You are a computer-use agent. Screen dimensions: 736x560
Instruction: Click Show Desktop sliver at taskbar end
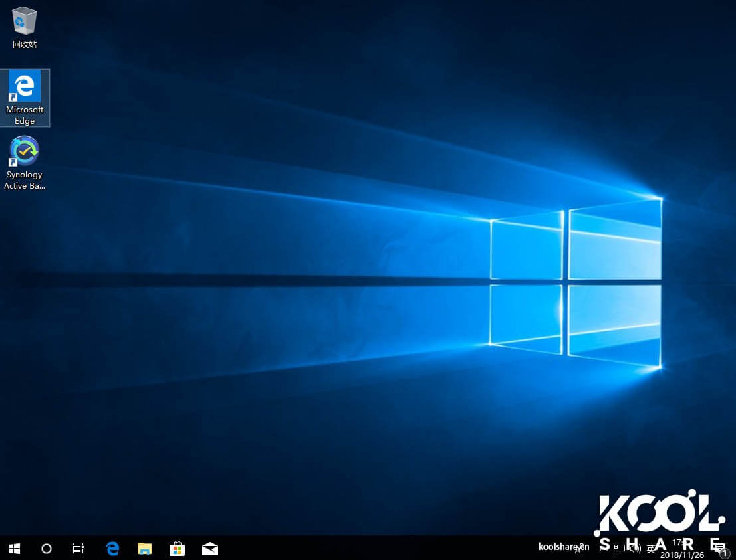[x=734, y=548]
